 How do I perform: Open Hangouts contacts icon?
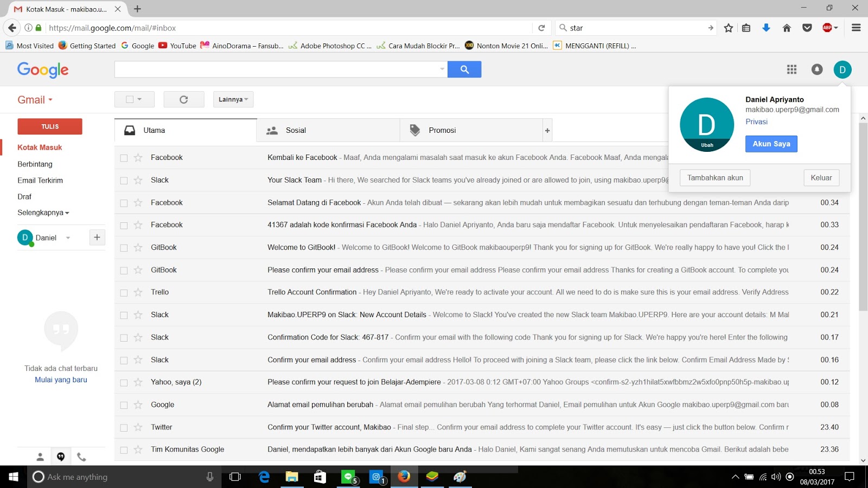pyautogui.click(x=40, y=457)
